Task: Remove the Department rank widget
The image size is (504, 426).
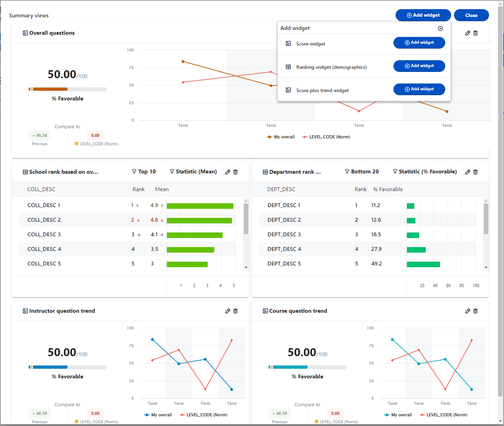Action: 475,172
